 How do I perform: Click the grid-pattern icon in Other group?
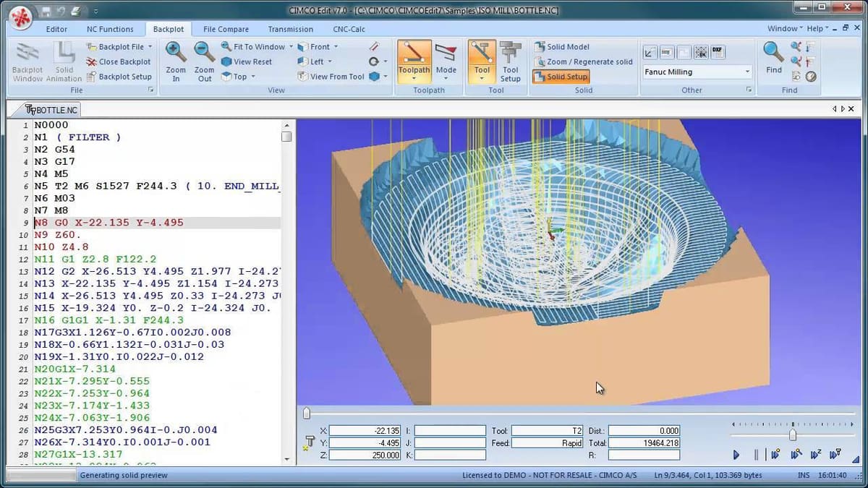(700, 52)
